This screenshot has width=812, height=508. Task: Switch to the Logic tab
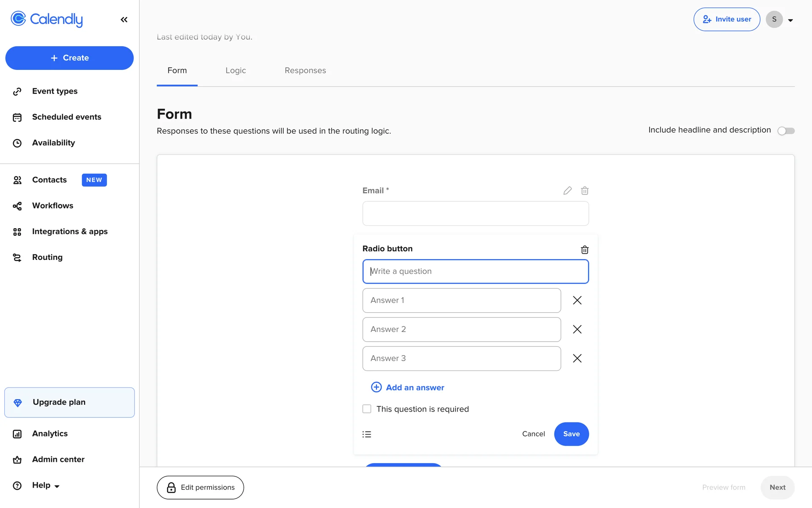236,70
